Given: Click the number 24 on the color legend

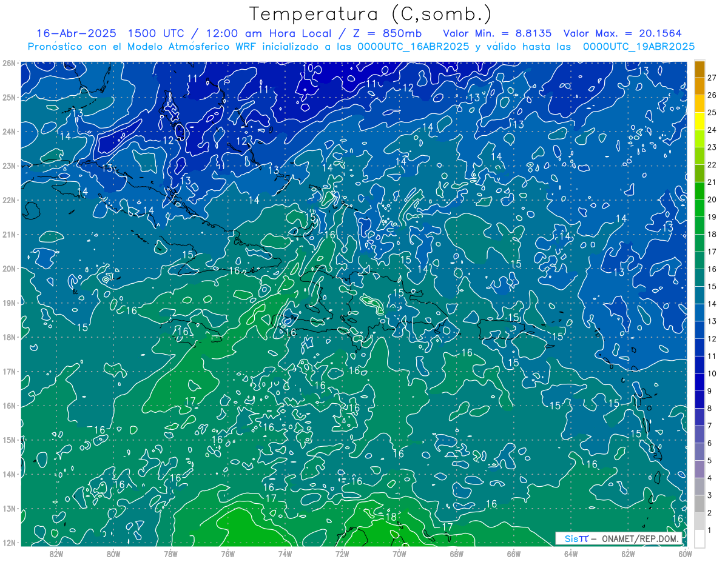Looking at the screenshot, I should click(x=712, y=130).
